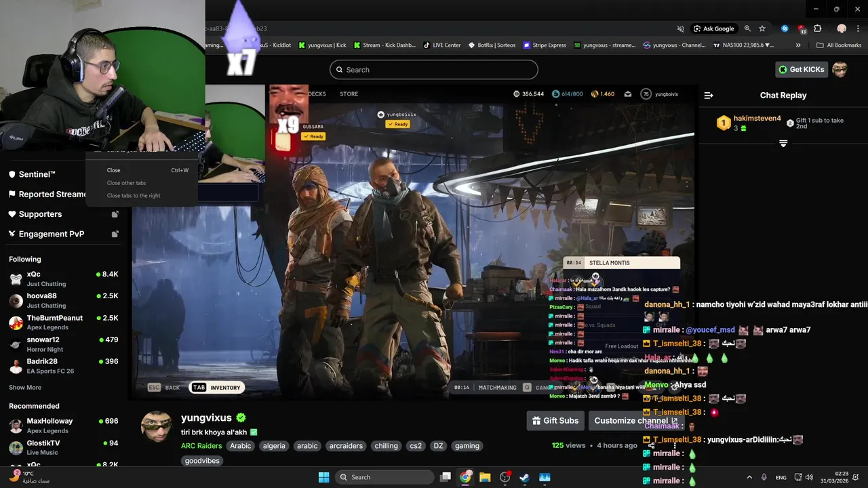
Task: Click the in-game INVENTORY tab button
Action: (x=217, y=388)
